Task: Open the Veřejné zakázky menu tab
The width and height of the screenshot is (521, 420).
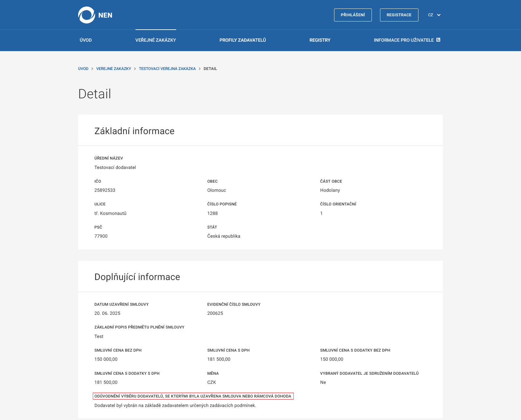Action: 156,40
